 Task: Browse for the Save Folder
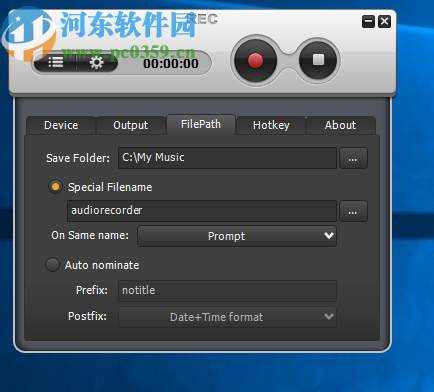pyautogui.click(x=353, y=158)
